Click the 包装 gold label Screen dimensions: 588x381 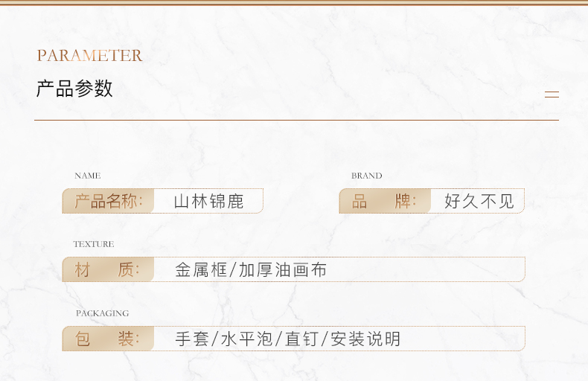109,339
